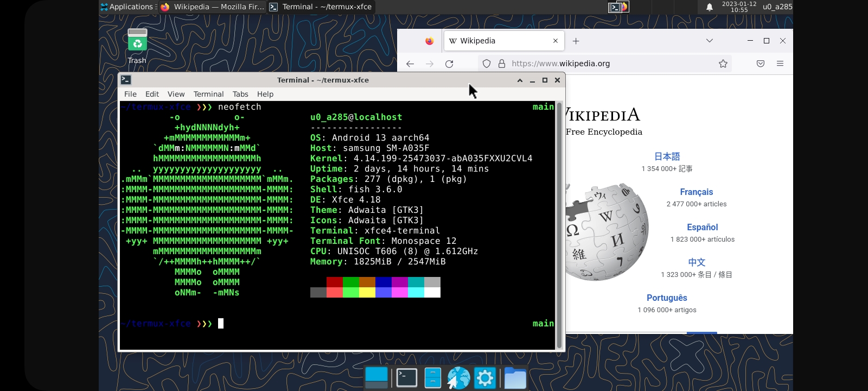Screen dimensions: 868x391
Task: Click the padlock site security icon
Action: [x=502, y=64]
